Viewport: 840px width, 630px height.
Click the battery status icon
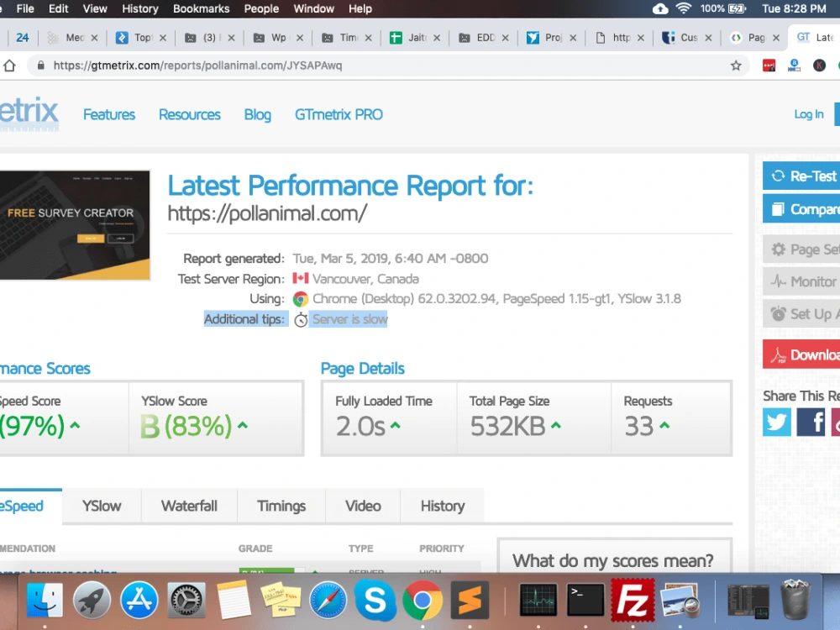(x=738, y=8)
